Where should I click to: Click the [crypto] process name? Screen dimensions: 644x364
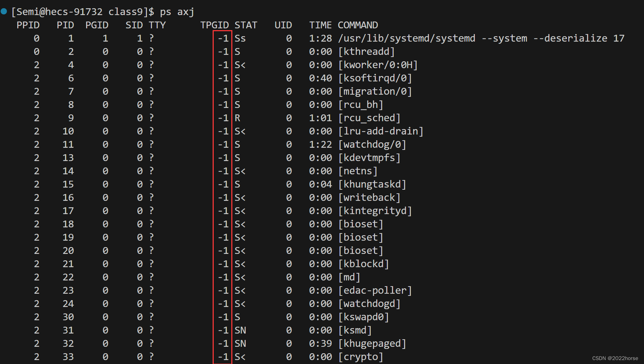(361, 357)
